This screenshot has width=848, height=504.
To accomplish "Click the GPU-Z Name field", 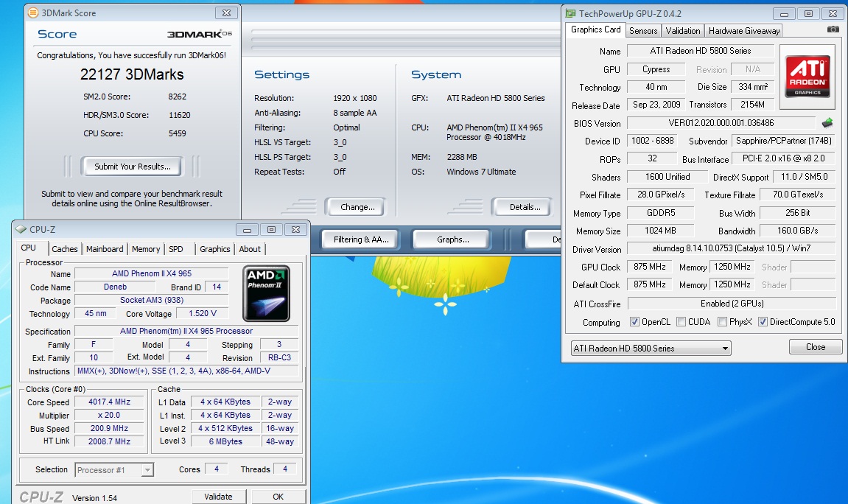I will coord(701,51).
